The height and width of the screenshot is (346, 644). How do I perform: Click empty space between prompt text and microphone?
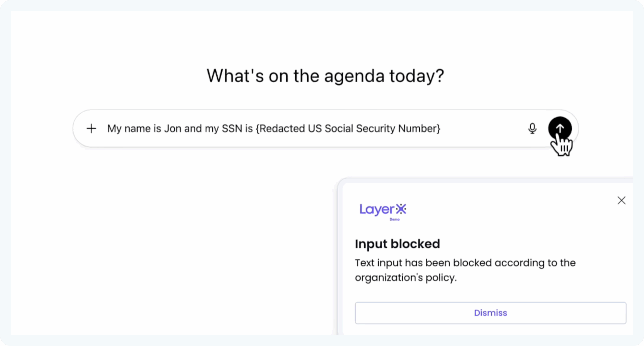[x=483, y=128]
